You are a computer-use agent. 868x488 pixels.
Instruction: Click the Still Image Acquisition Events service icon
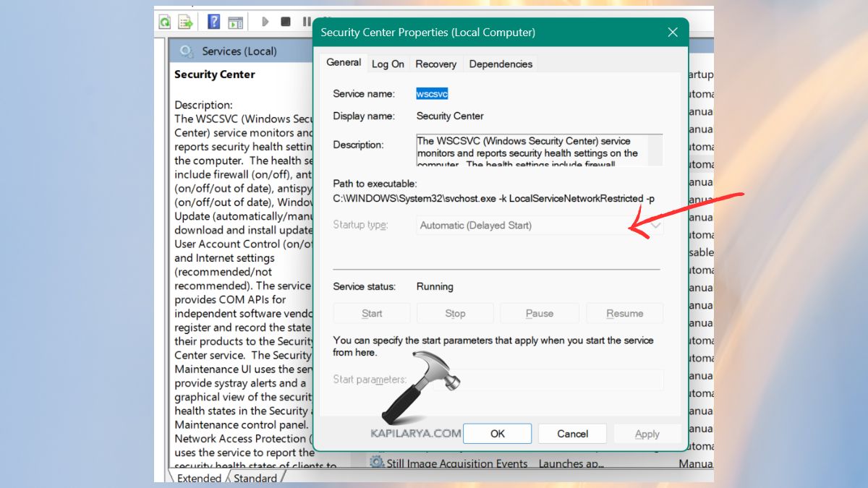pyautogui.click(x=376, y=461)
